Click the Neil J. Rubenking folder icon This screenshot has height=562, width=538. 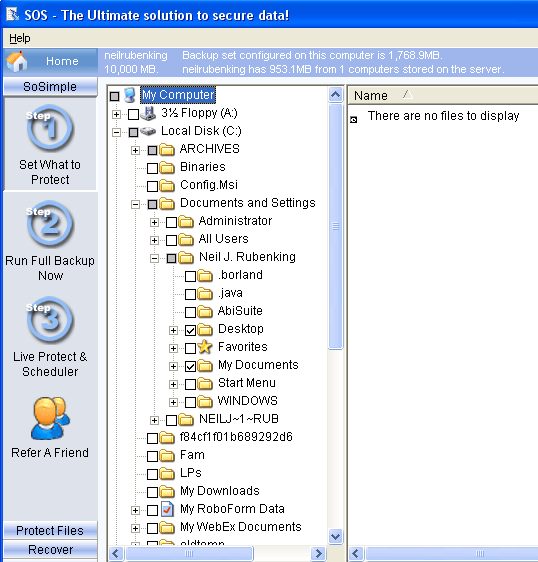coord(186,257)
